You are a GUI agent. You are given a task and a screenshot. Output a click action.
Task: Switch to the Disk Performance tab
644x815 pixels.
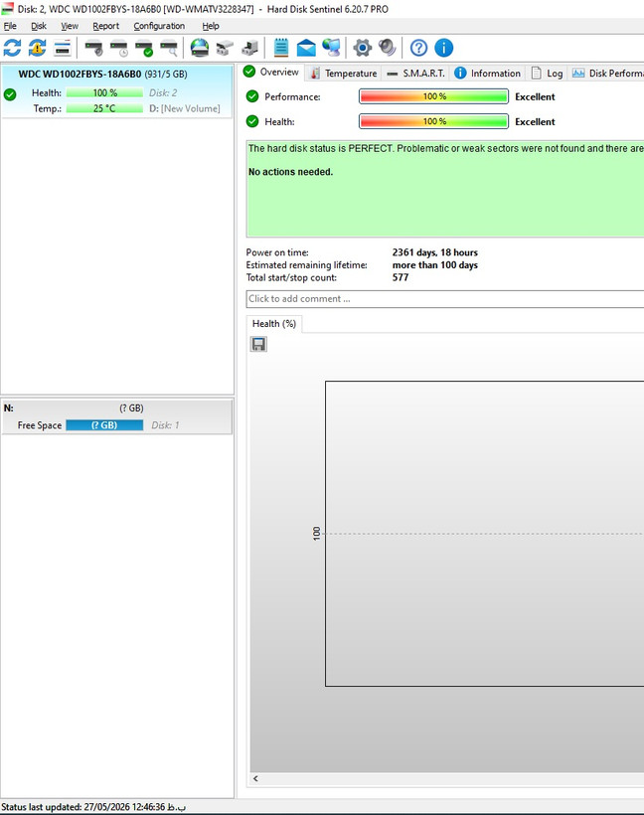point(606,74)
